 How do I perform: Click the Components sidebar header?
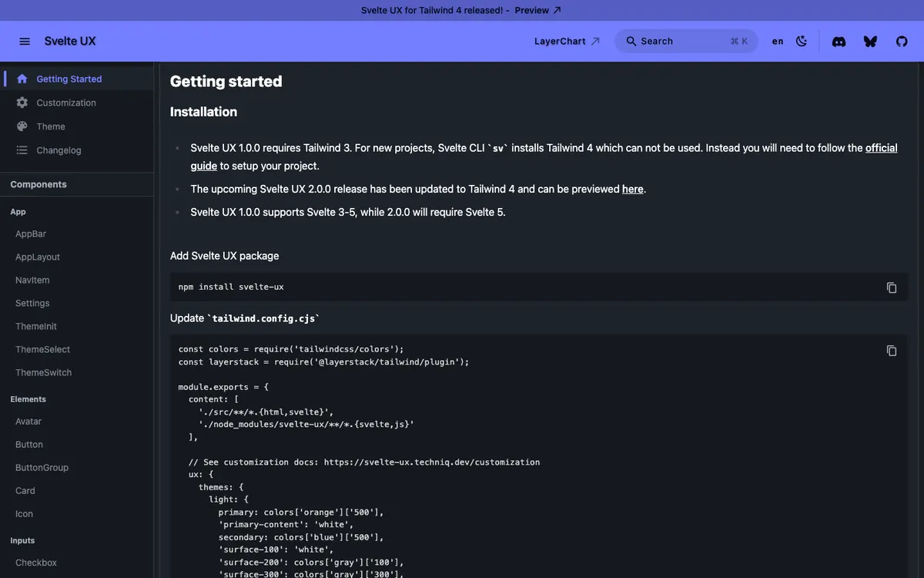point(38,184)
